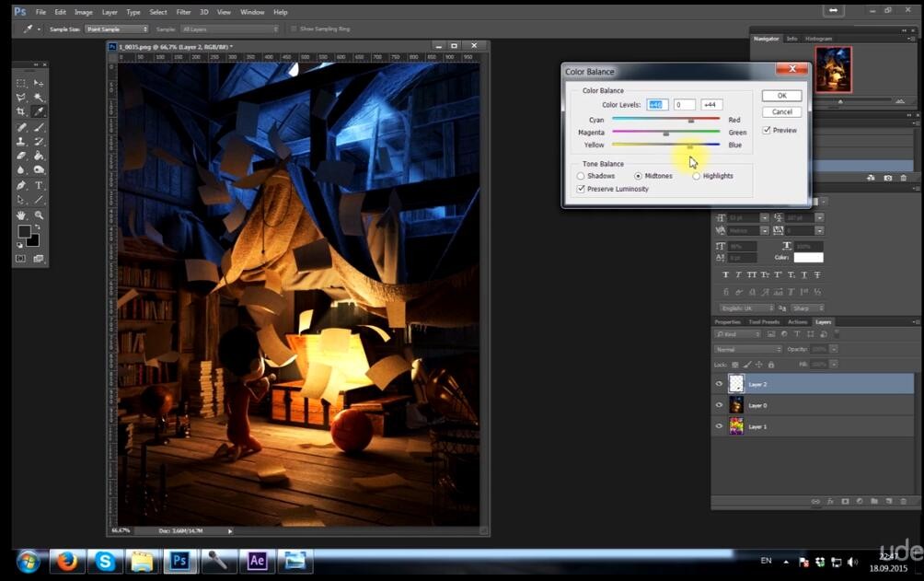The width and height of the screenshot is (924, 581).
Task: Select the History Brush tool
Action: click(39, 142)
